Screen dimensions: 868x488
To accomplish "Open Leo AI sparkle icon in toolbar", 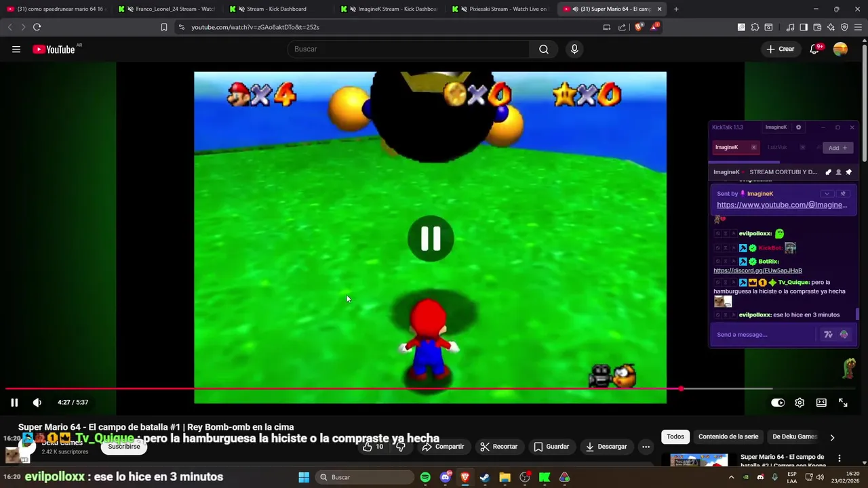I will tap(831, 27).
